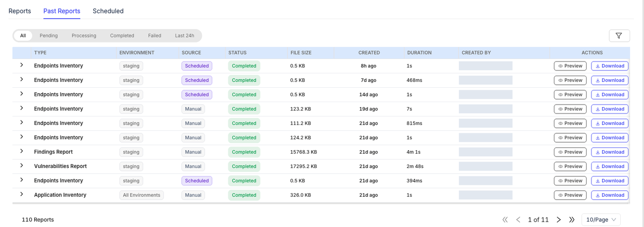Filter reports by Pending status
The width and height of the screenshot is (644, 227).
(x=49, y=36)
